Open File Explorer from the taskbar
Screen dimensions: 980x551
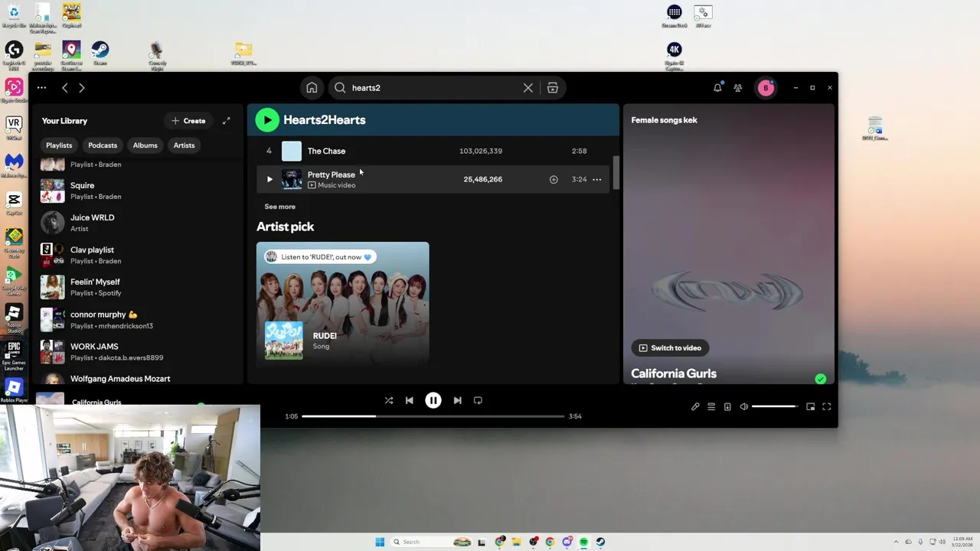pyautogui.click(x=516, y=542)
